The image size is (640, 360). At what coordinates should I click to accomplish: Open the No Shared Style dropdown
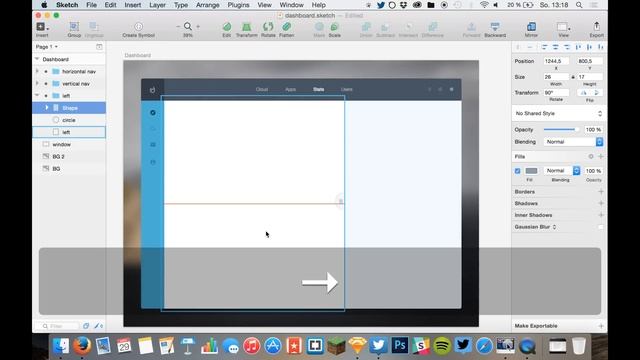558,113
